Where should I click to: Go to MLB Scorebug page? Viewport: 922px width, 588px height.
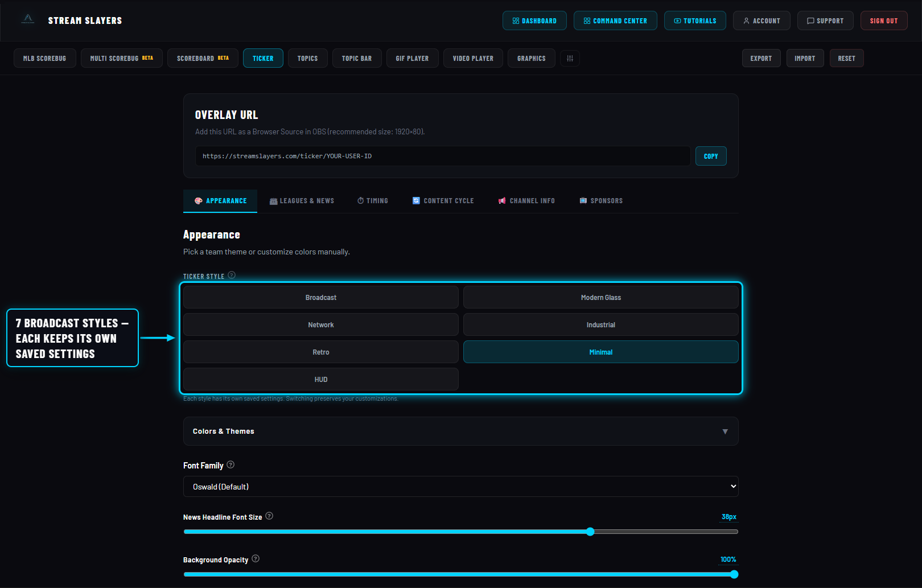pyautogui.click(x=45, y=59)
